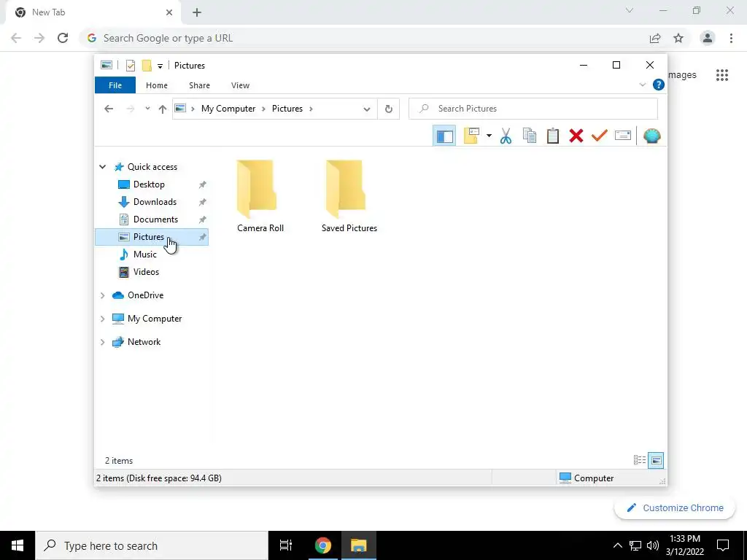747x560 pixels.
Task: Click the Copy icon in toolbar
Action: [530, 136]
